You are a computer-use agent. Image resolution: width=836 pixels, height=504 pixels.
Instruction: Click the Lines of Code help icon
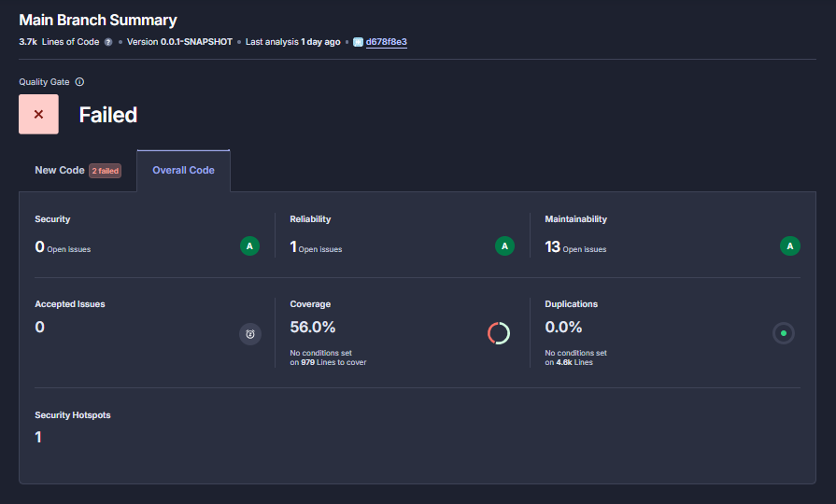point(108,42)
